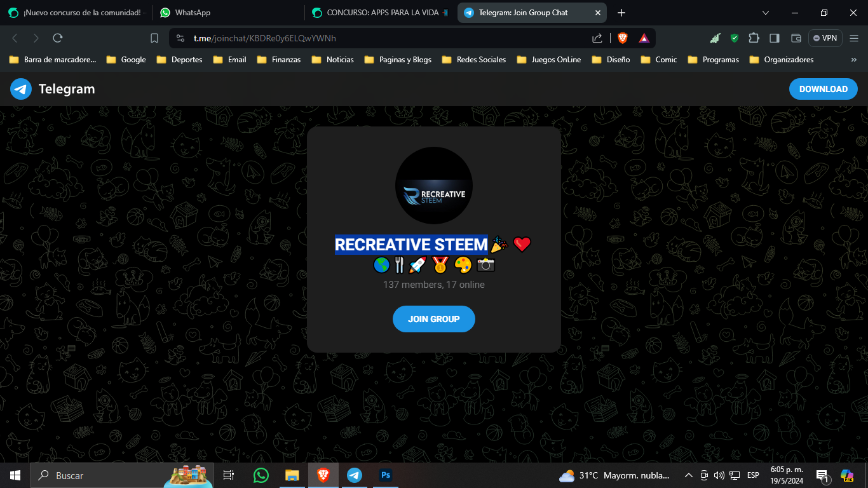868x488 pixels.
Task: Click the Telegram logo in the page header
Action: pyautogui.click(x=21, y=89)
